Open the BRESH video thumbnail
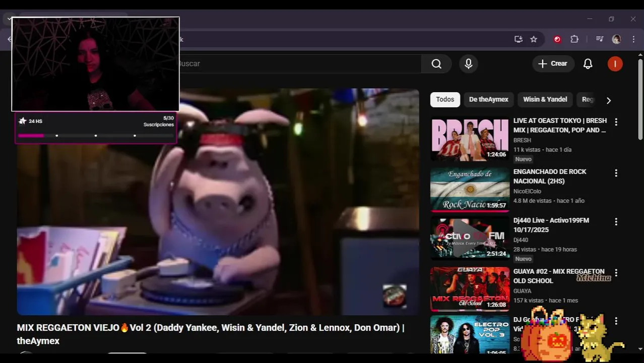Viewport: 644px width, 363px height. [470, 139]
